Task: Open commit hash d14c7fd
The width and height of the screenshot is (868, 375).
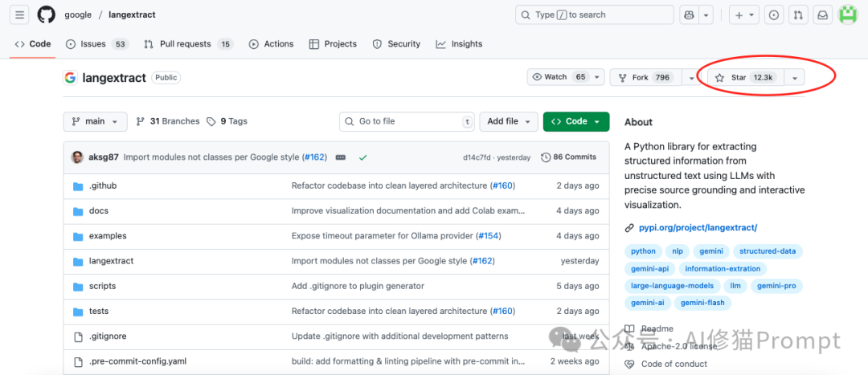Action: 477,157
